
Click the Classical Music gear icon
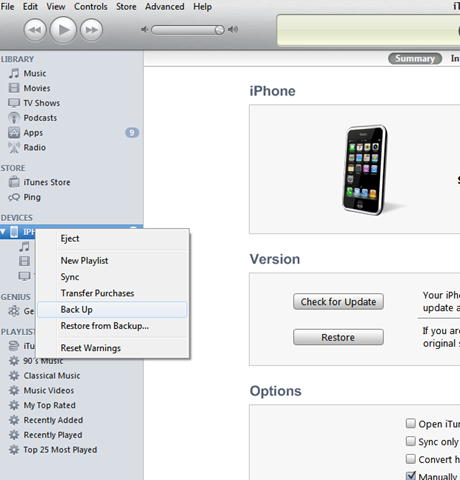click(x=14, y=376)
